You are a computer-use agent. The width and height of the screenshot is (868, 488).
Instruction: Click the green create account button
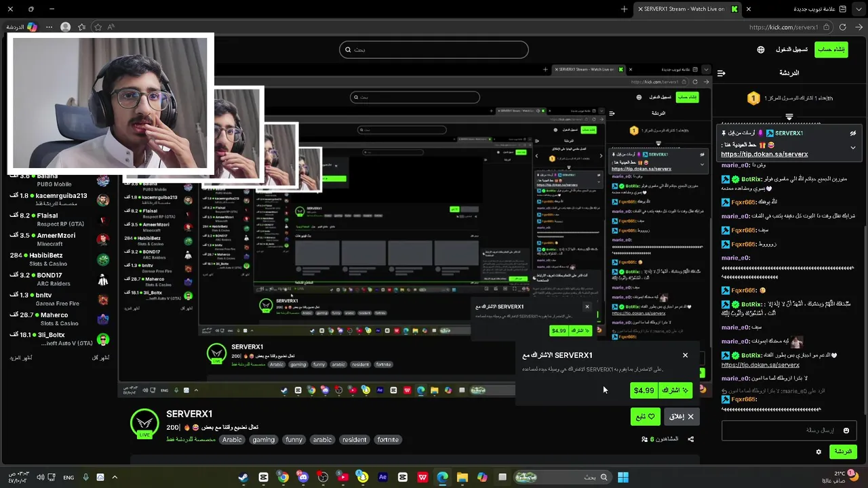coord(831,49)
